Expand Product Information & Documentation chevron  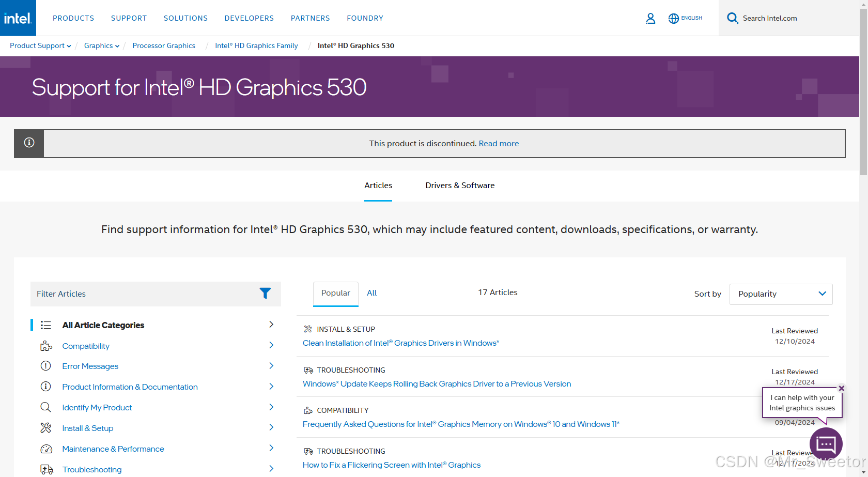[271, 387]
